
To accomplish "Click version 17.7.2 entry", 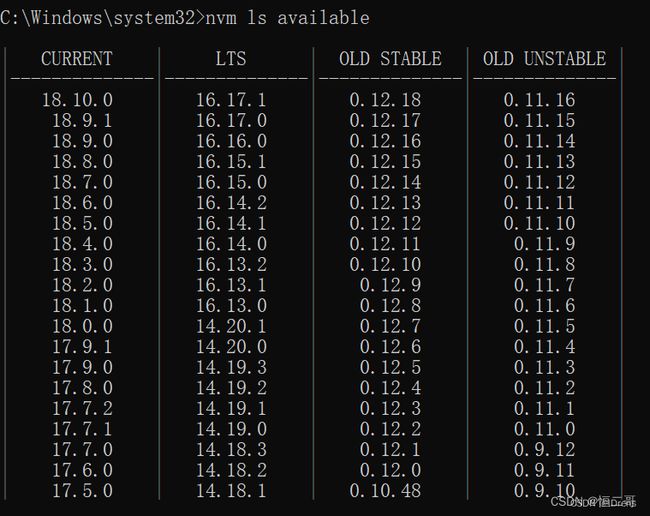I will coord(82,408).
